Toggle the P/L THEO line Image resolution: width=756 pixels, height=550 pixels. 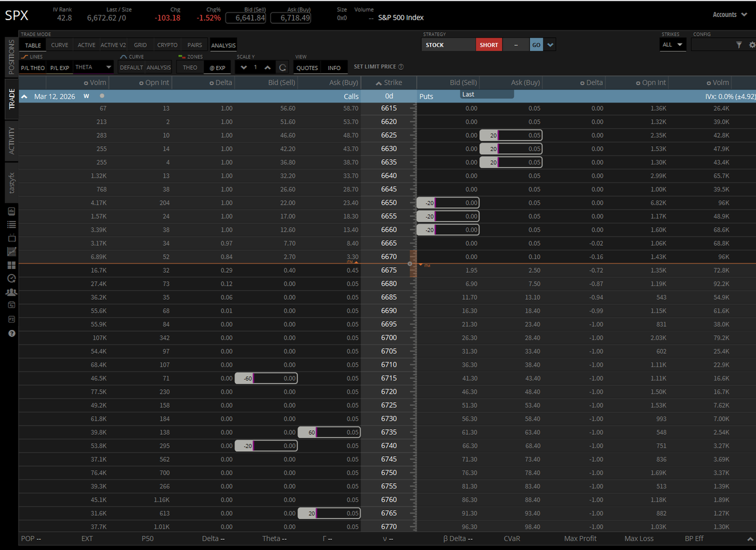[33, 67]
